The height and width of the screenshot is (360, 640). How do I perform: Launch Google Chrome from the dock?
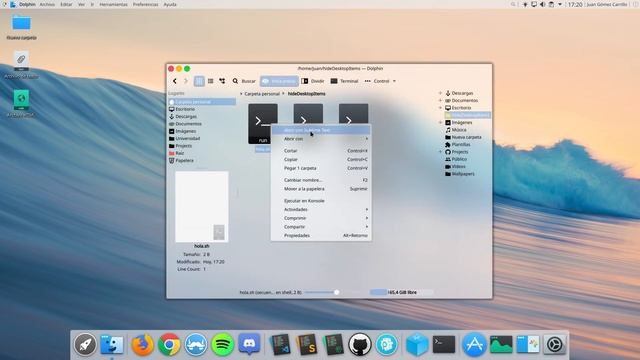(x=169, y=344)
